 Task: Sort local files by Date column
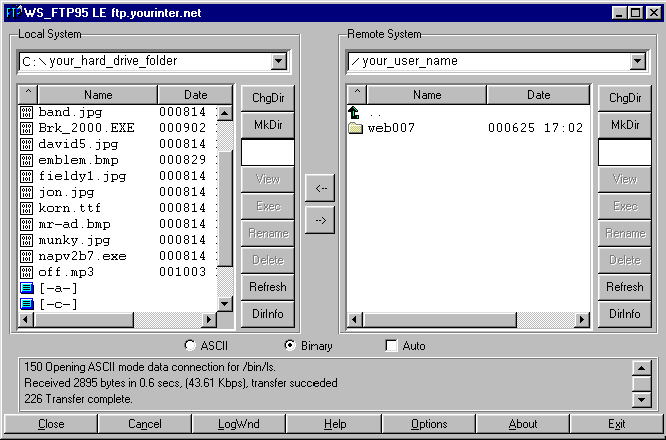pos(195,94)
